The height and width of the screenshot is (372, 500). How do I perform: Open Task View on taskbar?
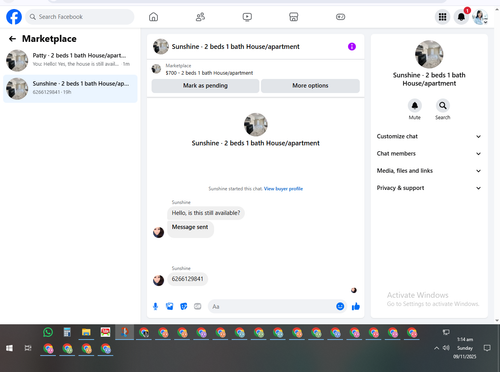28,348
